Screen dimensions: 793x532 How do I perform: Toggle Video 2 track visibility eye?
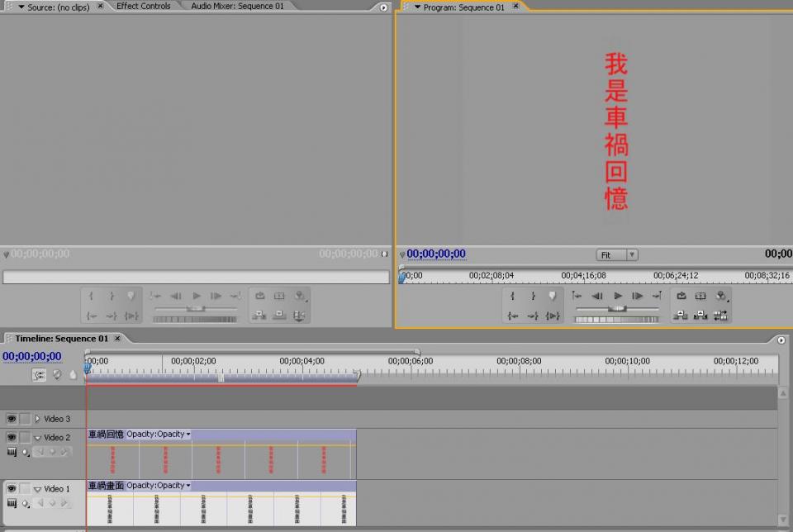[11, 437]
